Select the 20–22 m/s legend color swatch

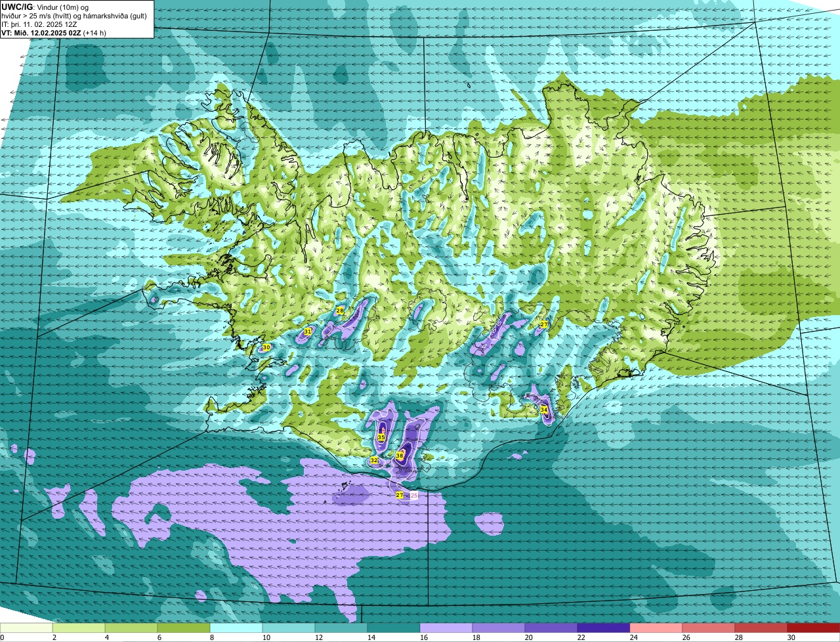coord(551,628)
